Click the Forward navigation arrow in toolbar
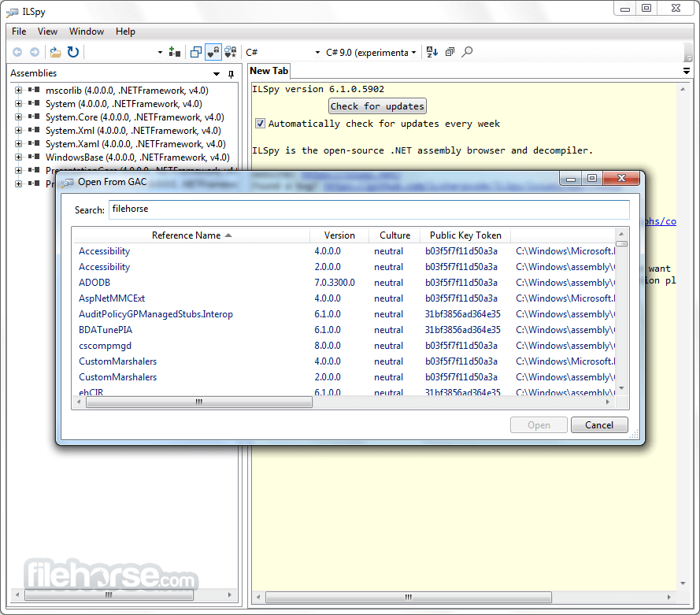 tap(35, 52)
